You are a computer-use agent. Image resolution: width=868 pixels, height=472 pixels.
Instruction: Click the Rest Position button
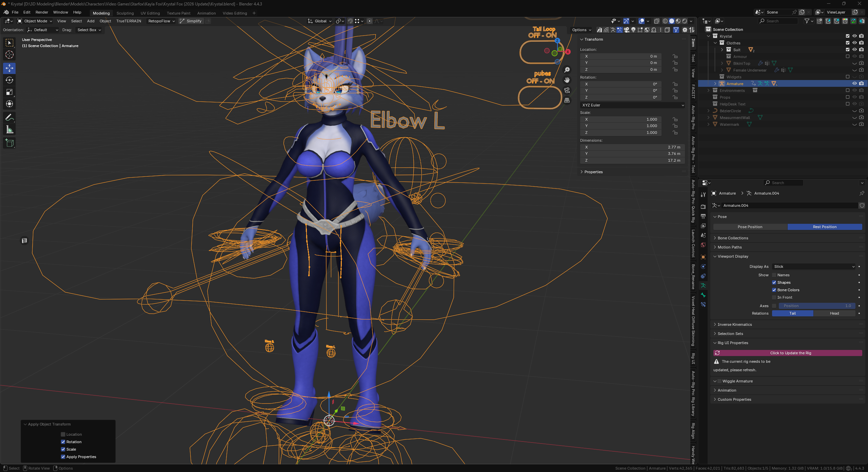click(825, 227)
